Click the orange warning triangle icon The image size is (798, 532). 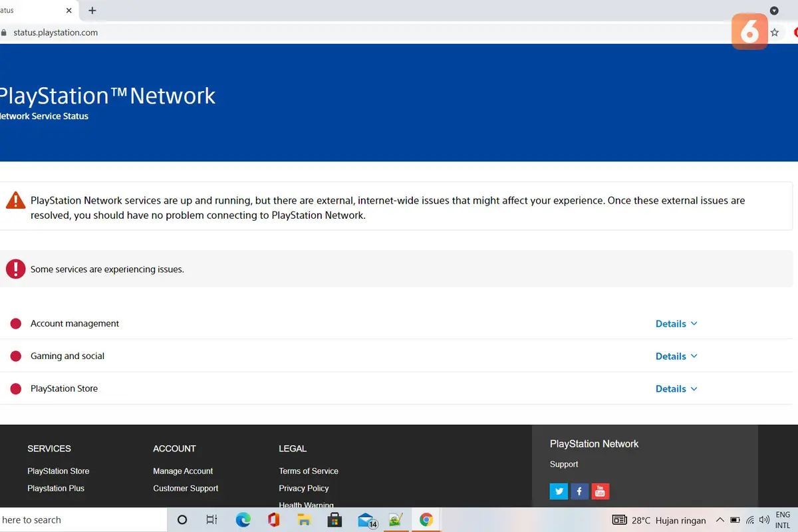coord(15,200)
